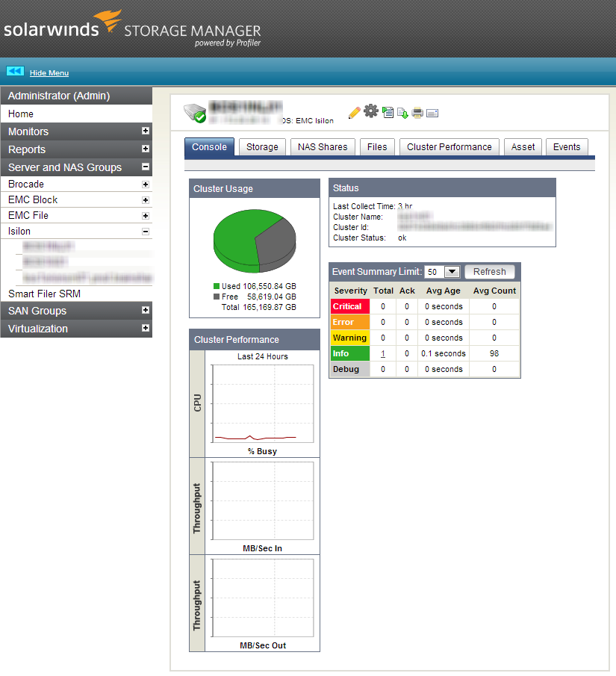
Task: Open Smart Filer SRM item
Action: pos(44,294)
